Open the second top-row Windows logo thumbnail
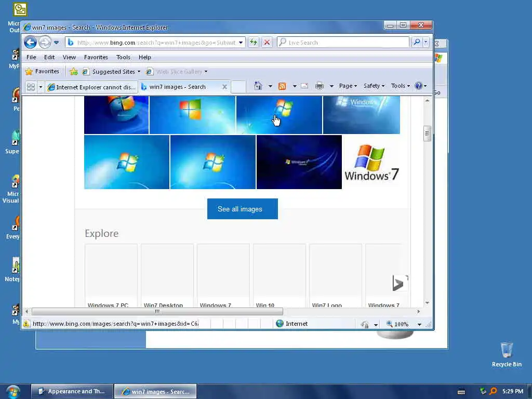Viewport: 532px width, 399px height. coord(192,115)
